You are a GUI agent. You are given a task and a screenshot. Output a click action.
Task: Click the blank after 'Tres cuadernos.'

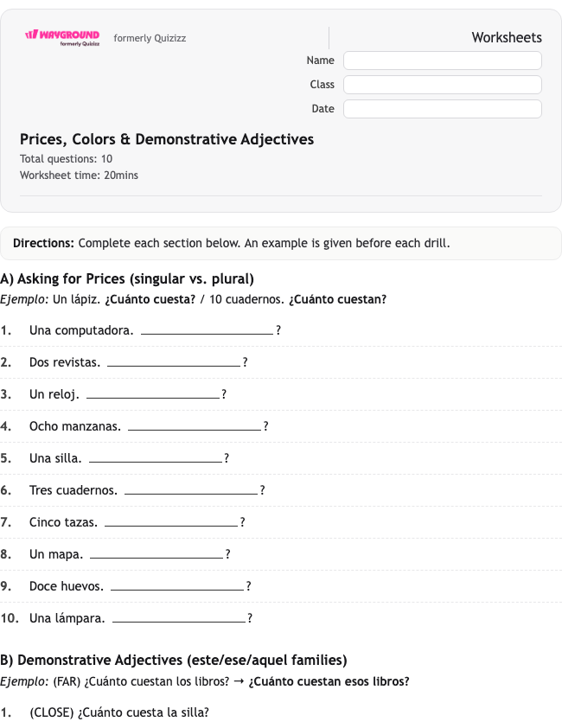coord(191,491)
